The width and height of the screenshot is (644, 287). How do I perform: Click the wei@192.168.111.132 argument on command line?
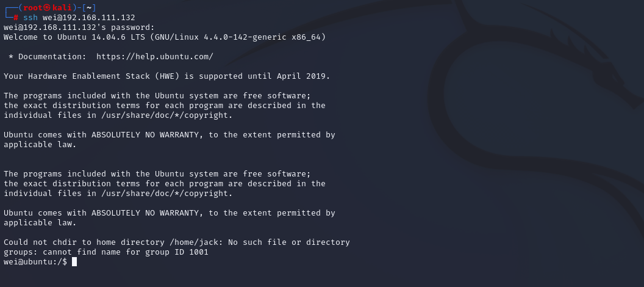tap(88, 18)
